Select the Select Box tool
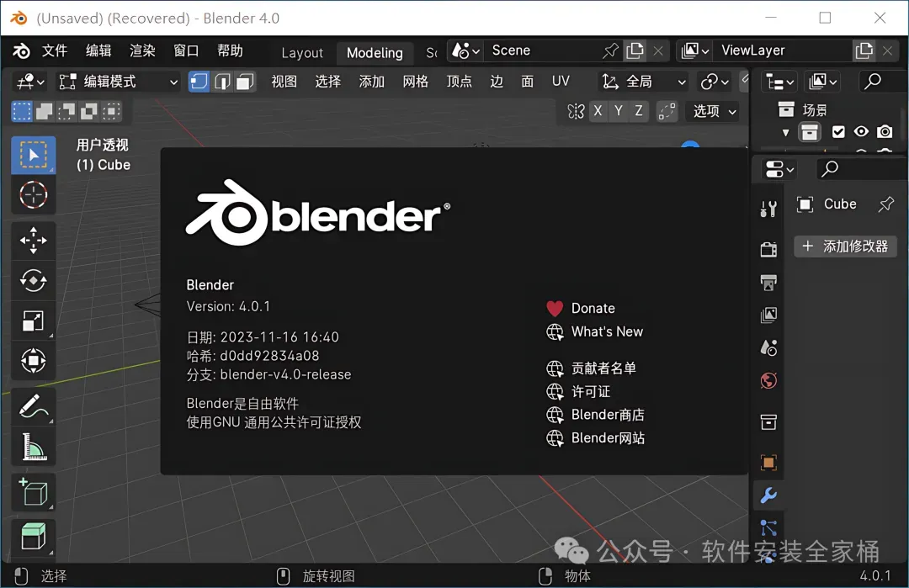 pyautogui.click(x=34, y=155)
